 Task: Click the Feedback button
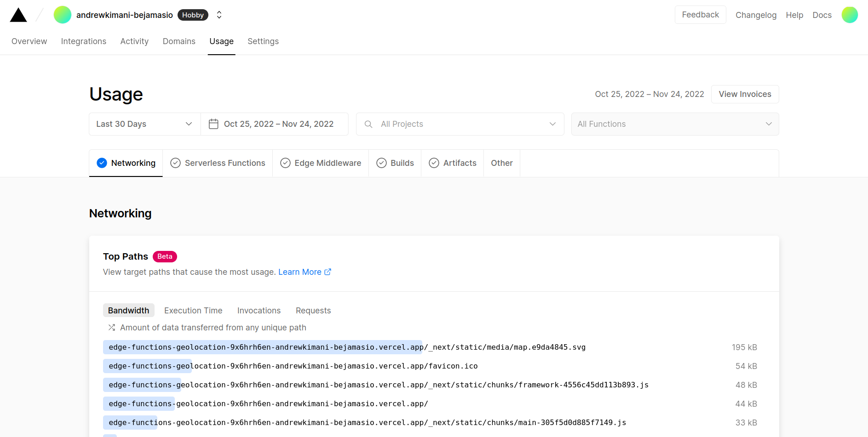pyautogui.click(x=701, y=15)
